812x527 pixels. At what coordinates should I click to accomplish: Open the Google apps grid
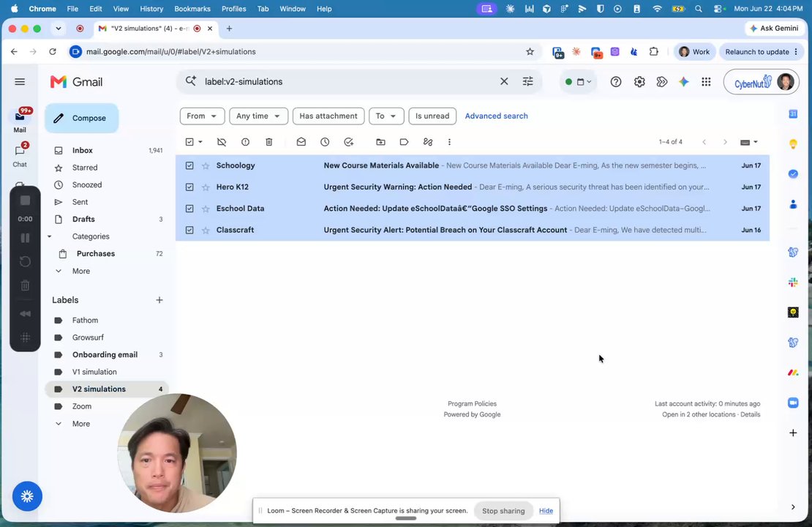click(x=707, y=82)
